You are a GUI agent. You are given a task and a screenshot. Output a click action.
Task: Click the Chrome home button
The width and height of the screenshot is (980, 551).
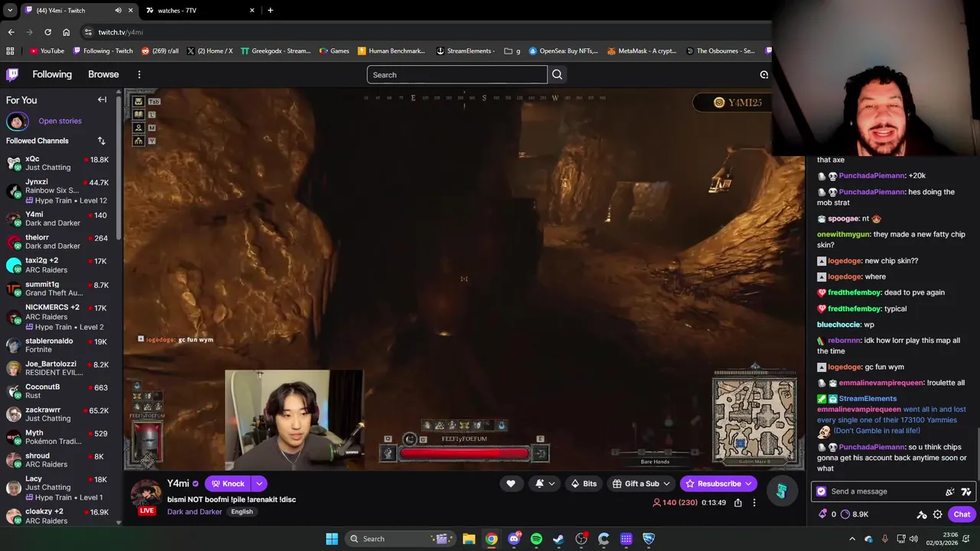(66, 32)
